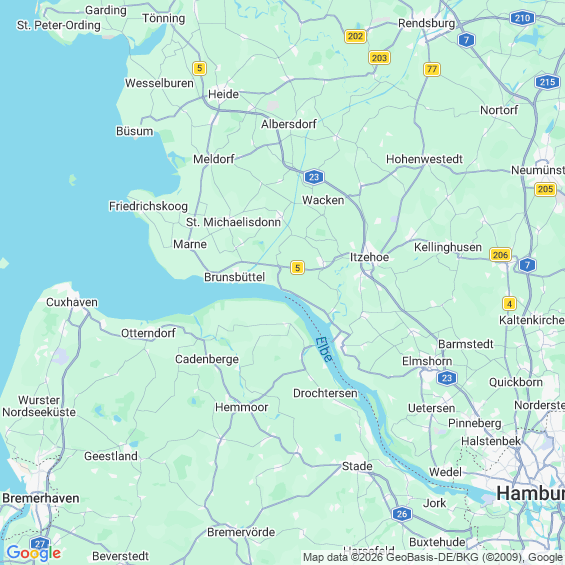Image resolution: width=565 pixels, height=565 pixels.
Task: Select the A215 highway shield
Action: 547,82
